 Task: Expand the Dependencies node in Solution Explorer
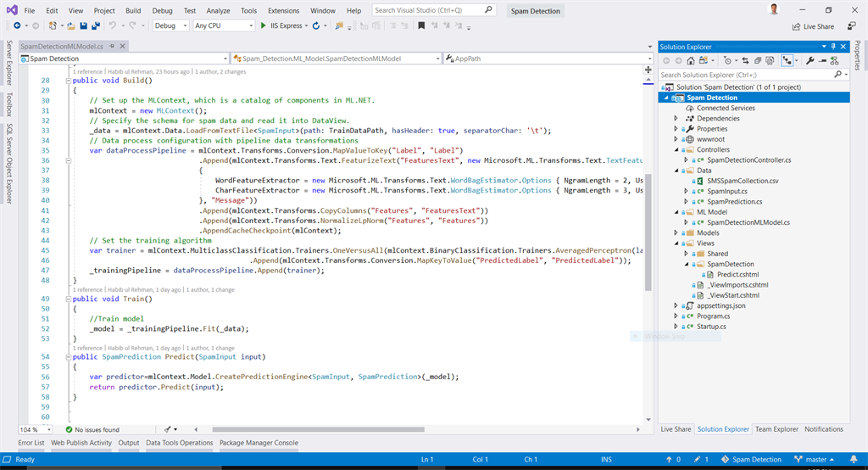pyautogui.click(x=676, y=119)
